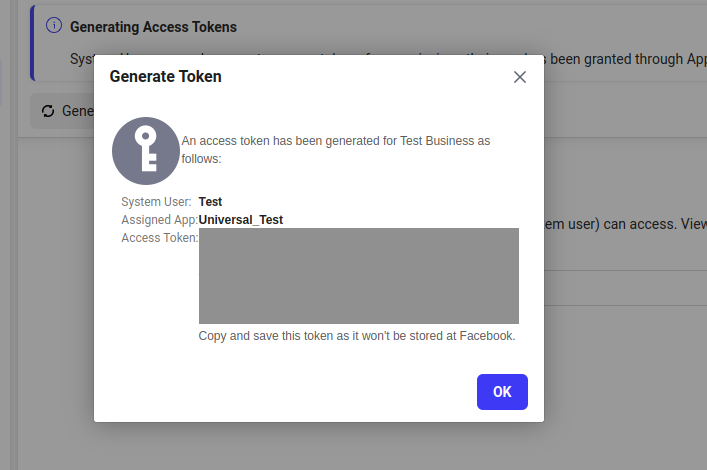Click the Generate Token dialog title
The image size is (707, 470).
(166, 76)
